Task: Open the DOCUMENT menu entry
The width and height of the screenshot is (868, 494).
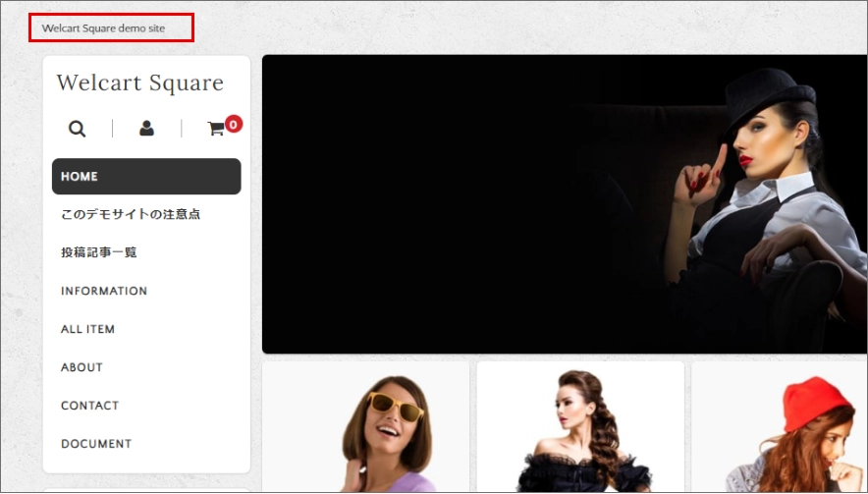Action: click(96, 444)
